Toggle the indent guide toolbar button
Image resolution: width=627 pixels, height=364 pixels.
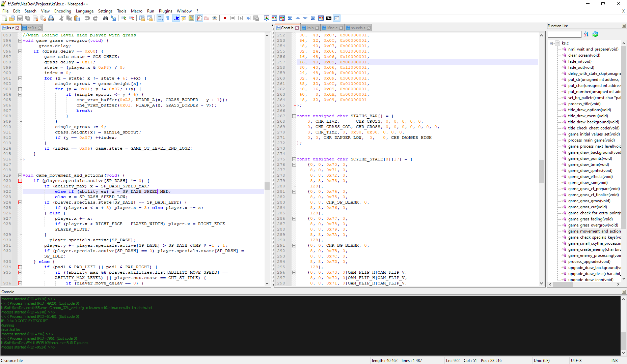coord(176,18)
